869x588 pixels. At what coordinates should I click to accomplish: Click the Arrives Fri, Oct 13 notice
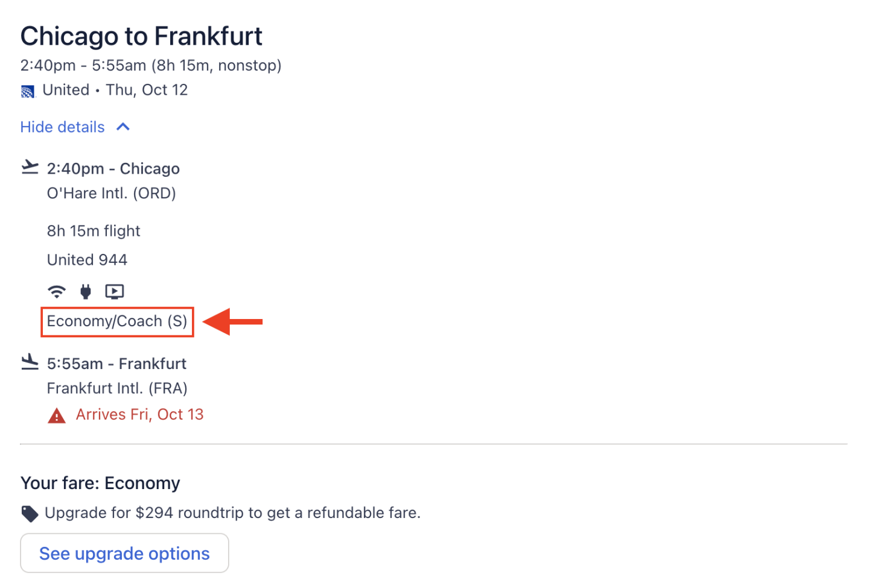(x=139, y=415)
